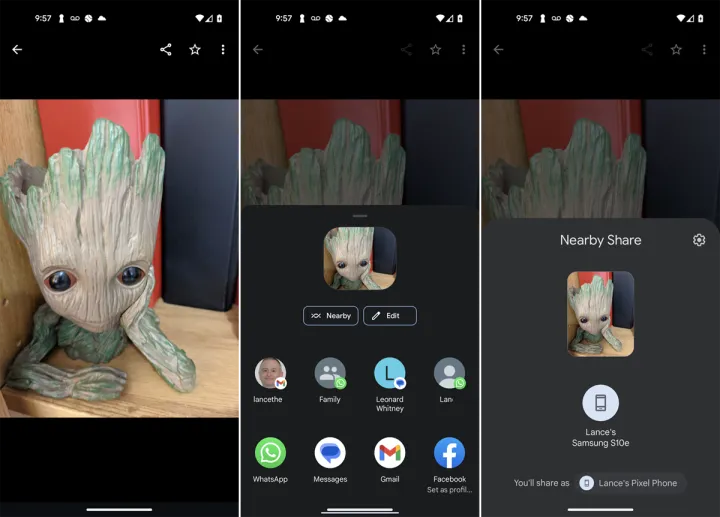
Task: Choose the Leonard Whitney contact
Action: click(x=390, y=373)
